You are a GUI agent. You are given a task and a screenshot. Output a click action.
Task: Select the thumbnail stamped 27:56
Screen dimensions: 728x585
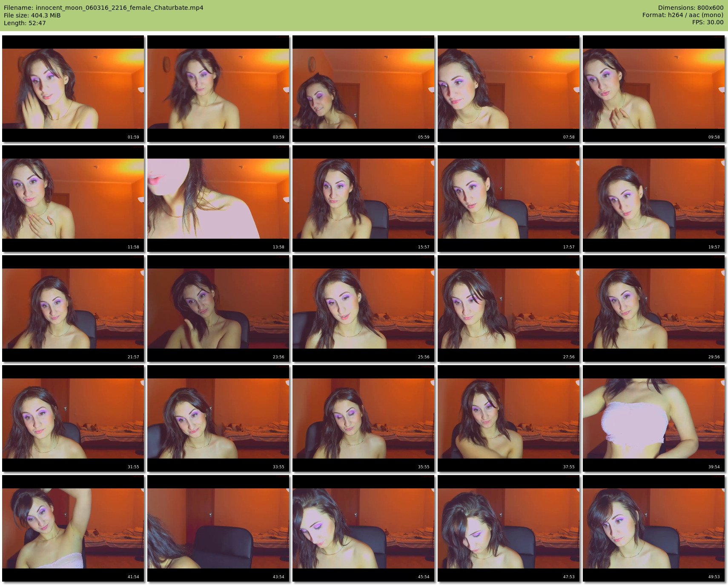coord(509,308)
